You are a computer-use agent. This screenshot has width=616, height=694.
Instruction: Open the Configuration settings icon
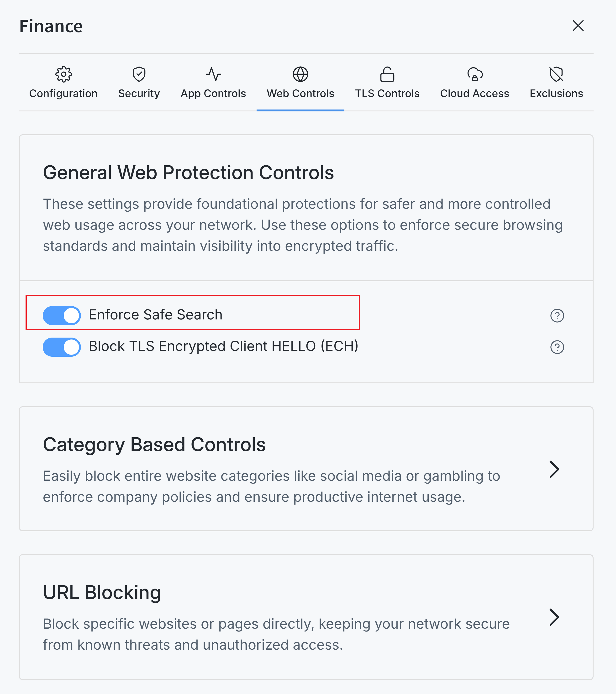[63, 74]
